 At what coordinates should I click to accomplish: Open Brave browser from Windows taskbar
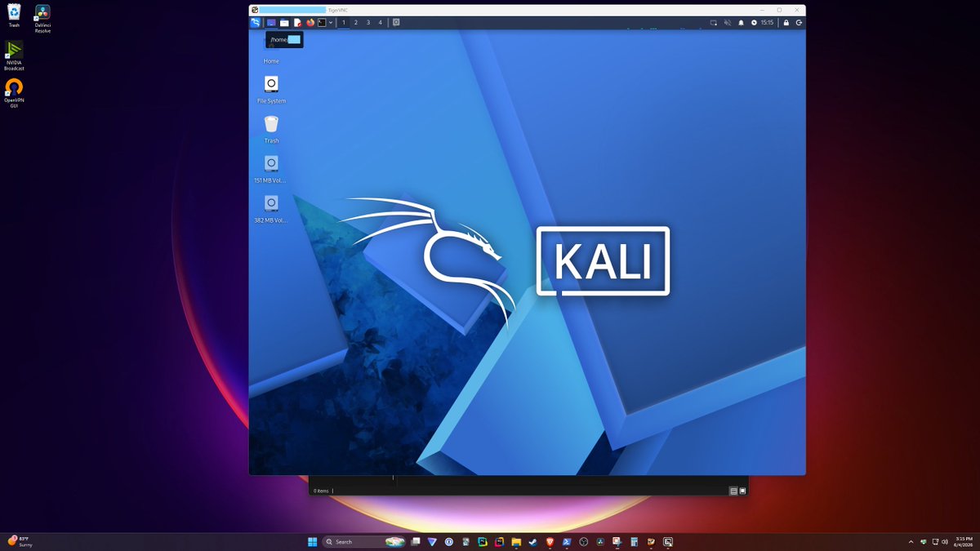click(x=550, y=541)
